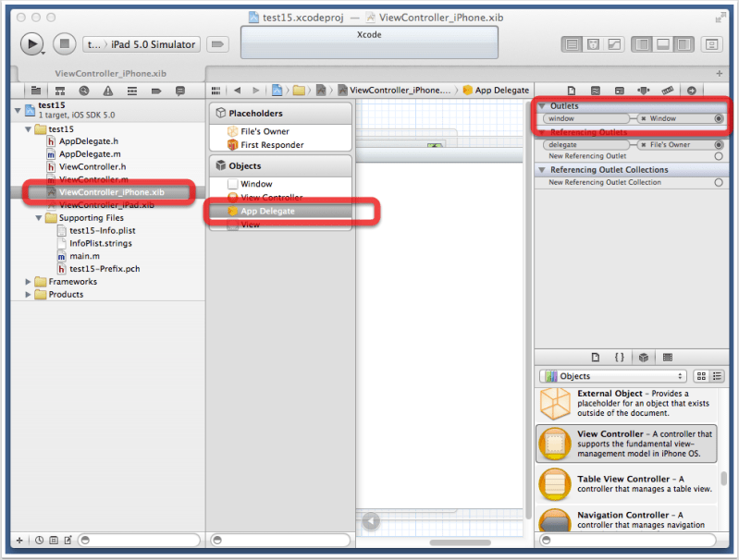This screenshot has height=560, width=739.
Task: Click New Referencing Outlet circle
Action: coord(719,156)
